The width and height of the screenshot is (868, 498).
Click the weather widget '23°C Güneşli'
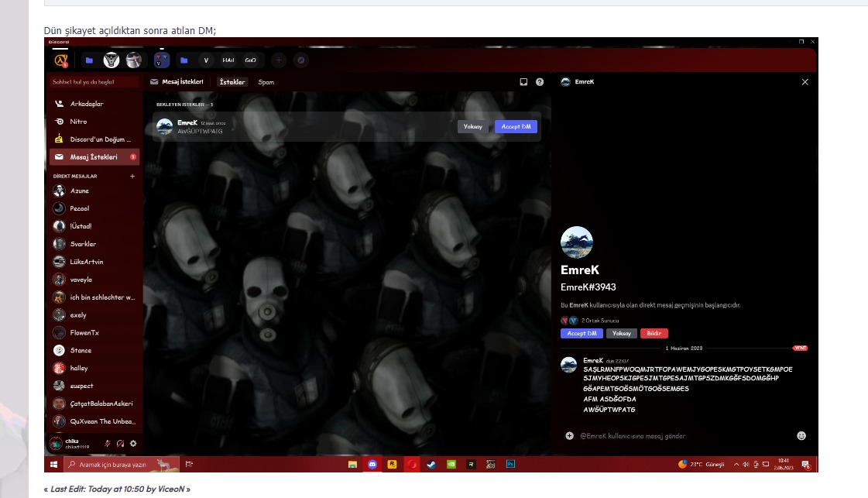point(702,464)
